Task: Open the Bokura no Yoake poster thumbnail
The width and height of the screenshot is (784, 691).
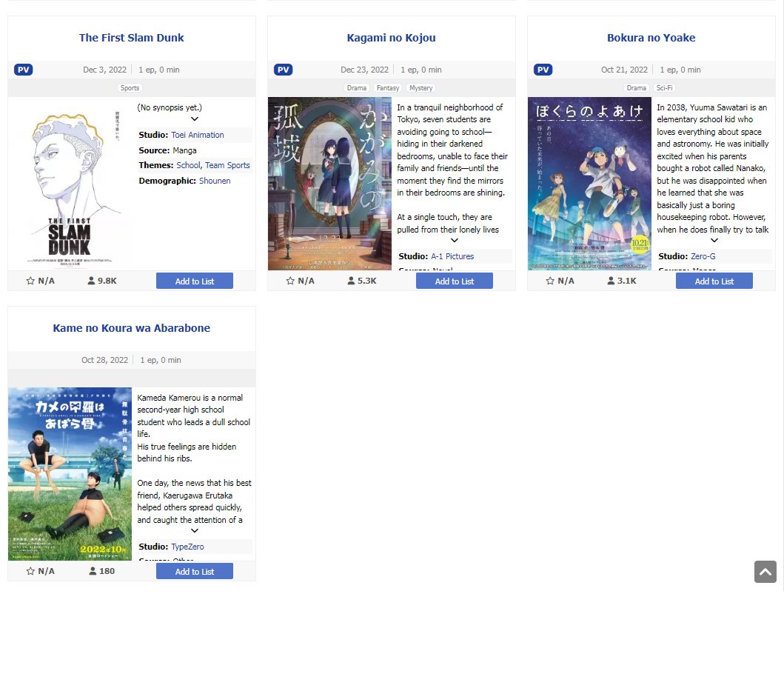Action: (589, 184)
